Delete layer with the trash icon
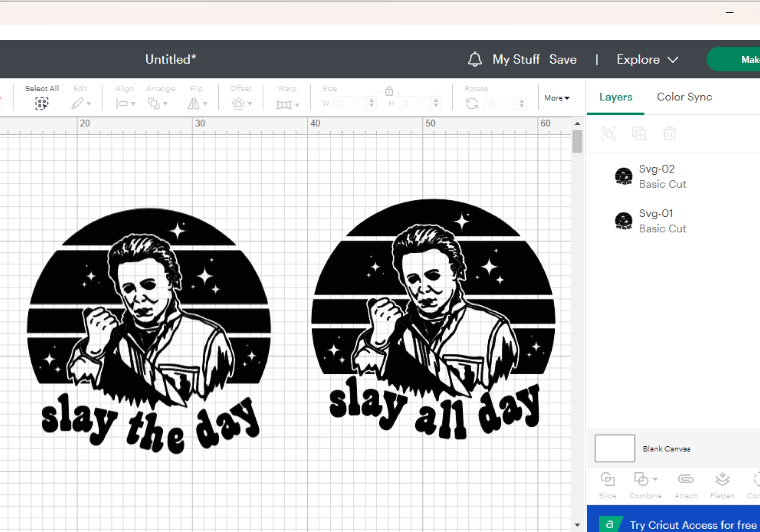The image size is (760, 532). 670,134
